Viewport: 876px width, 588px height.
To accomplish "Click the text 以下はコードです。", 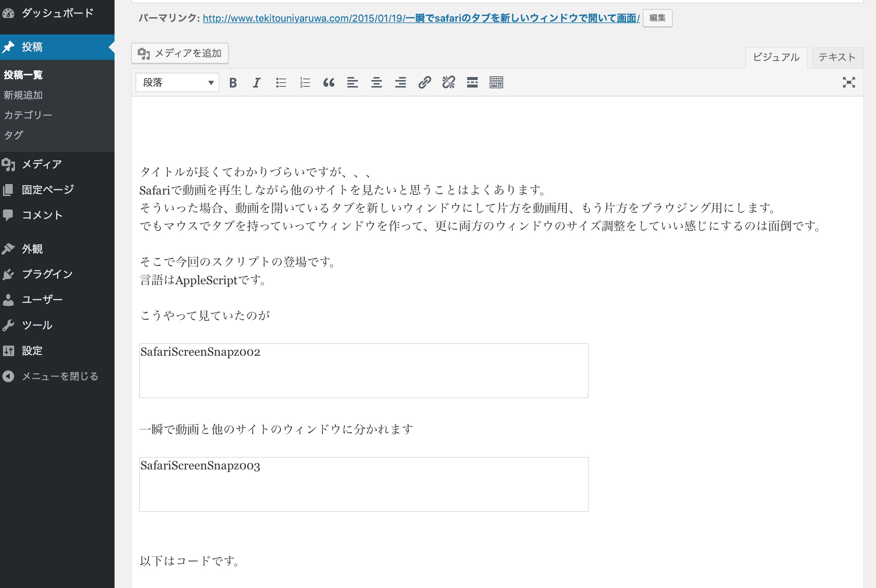I will 190,561.
